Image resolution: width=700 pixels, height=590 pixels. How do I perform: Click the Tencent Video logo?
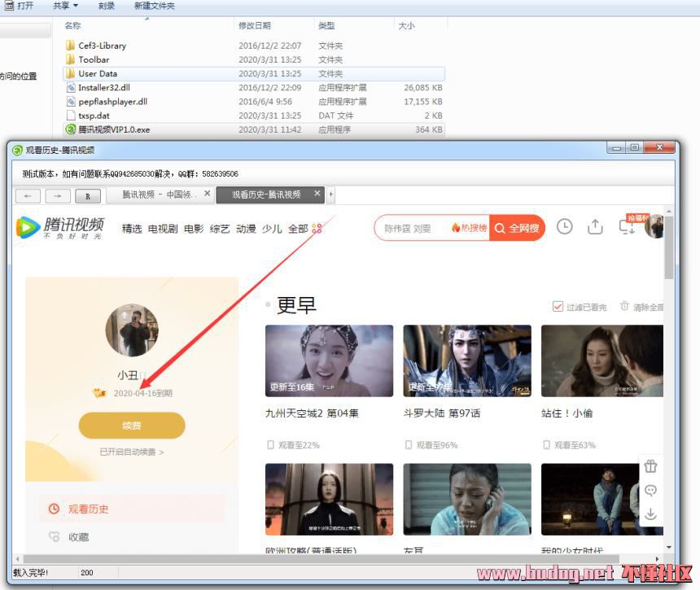62,228
